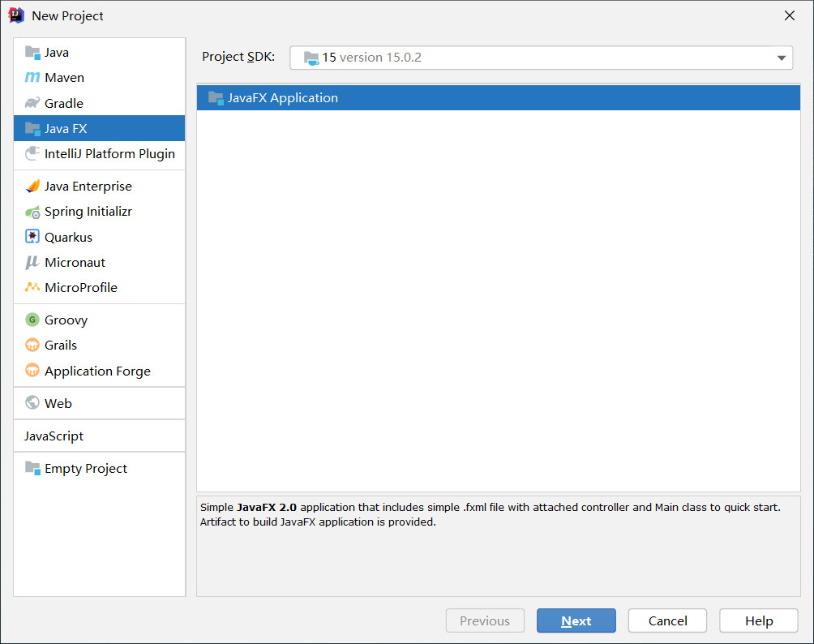This screenshot has height=644, width=814.
Task: Click the Groovy green icon
Action: coord(32,320)
